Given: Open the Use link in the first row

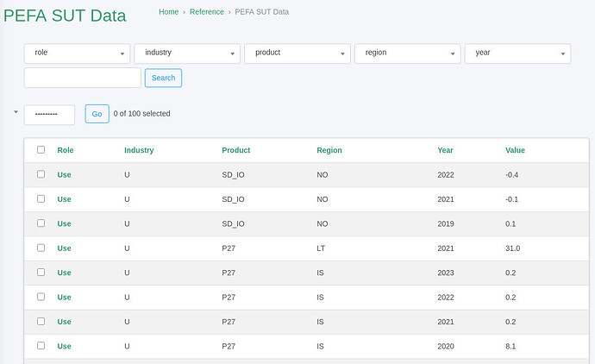Looking at the screenshot, I should [65, 174].
